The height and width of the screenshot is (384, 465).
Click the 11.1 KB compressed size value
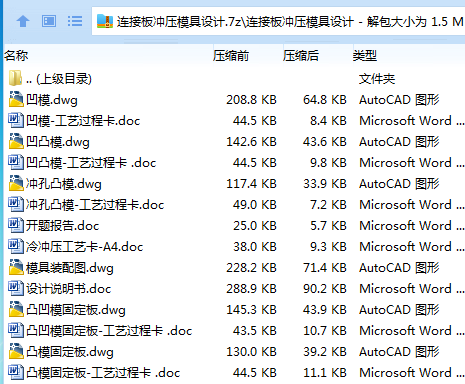tap(325, 373)
